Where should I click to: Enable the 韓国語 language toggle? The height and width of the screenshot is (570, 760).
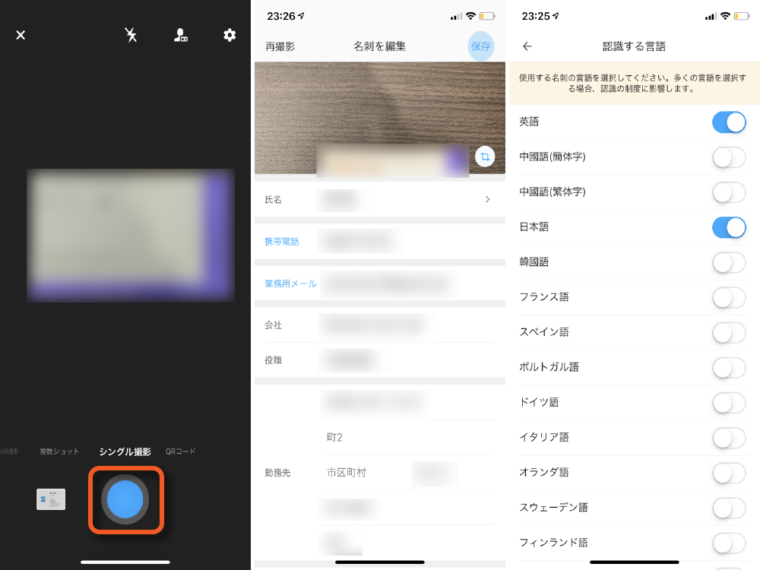[729, 262]
